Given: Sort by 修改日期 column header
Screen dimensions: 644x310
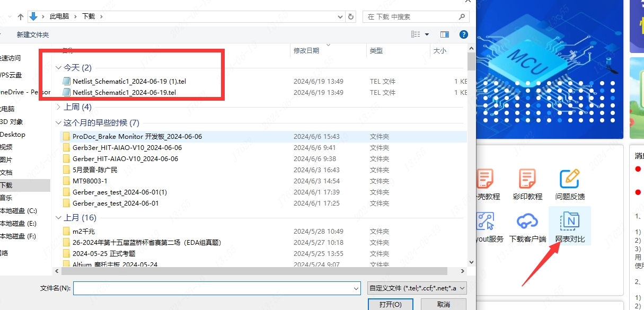Looking at the screenshot, I should (x=306, y=51).
